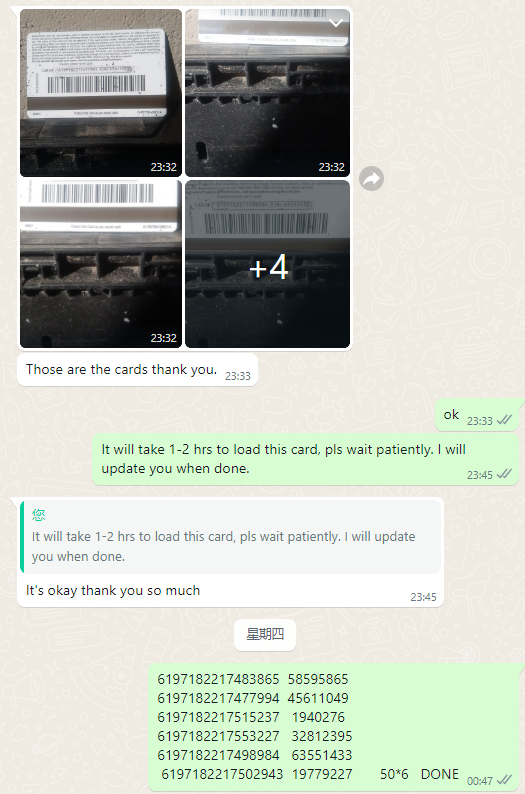Click the 星期四 date separator chip
Screen dimensions: 525x794
point(265,634)
